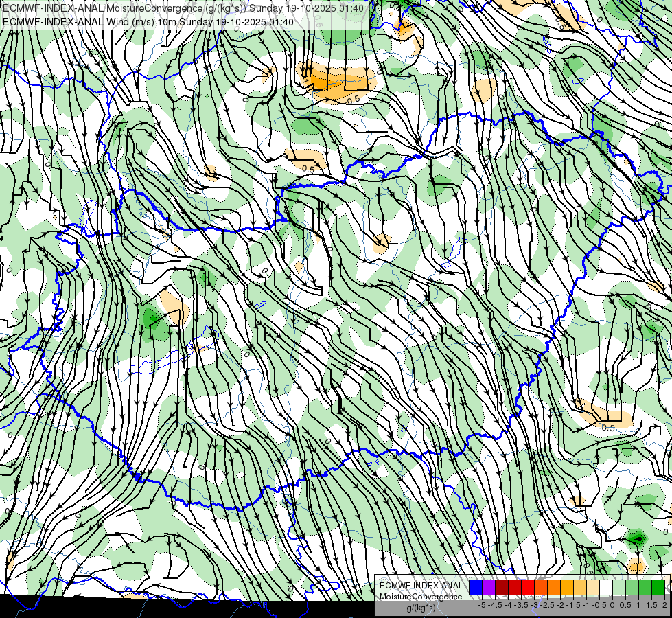Click the -2.5 legend scale value
Image resolution: width=672 pixels, height=618 pixels.
[x=547, y=605]
